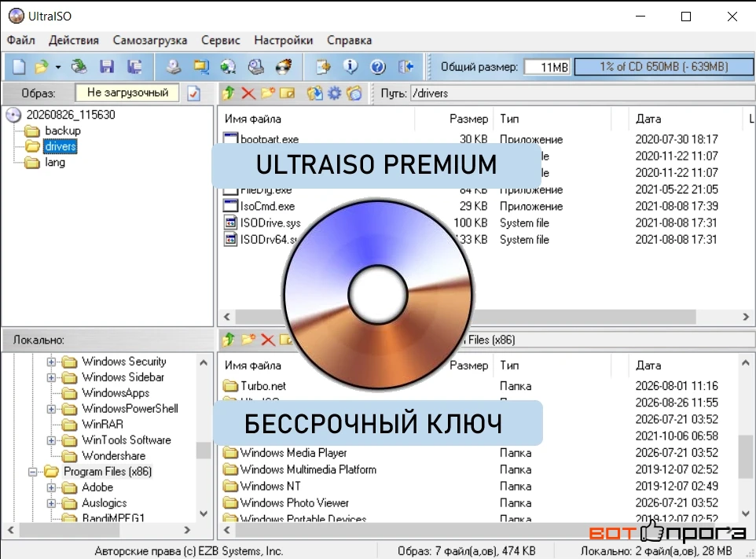
Task: Click the New Folder icon in image pane
Action: point(268,93)
